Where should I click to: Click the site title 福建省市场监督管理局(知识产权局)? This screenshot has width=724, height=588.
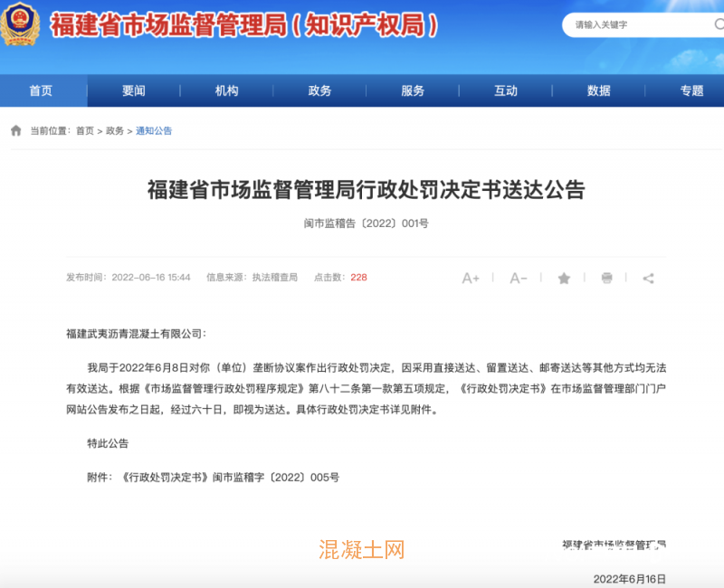244,24
